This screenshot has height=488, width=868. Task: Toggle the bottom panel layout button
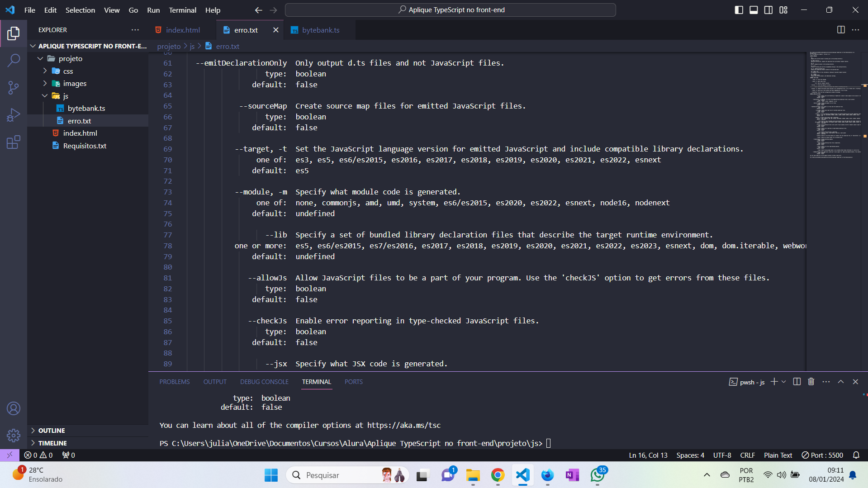(x=754, y=10)
